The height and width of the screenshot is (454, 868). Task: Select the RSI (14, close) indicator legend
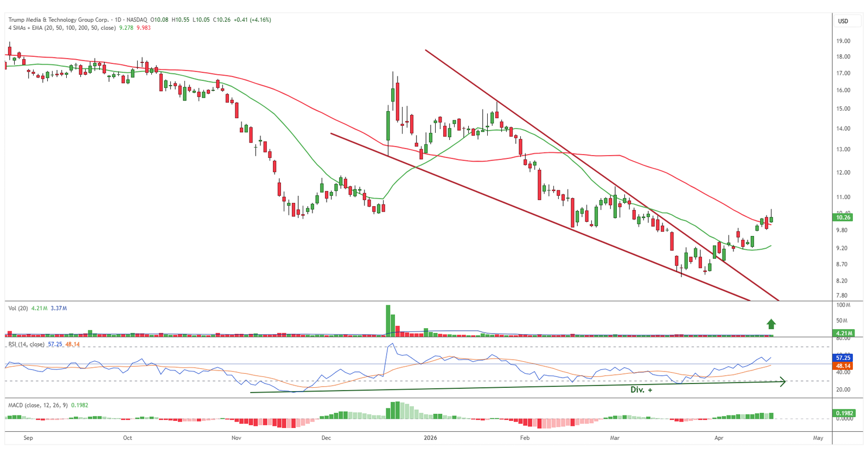pos(26,344)
